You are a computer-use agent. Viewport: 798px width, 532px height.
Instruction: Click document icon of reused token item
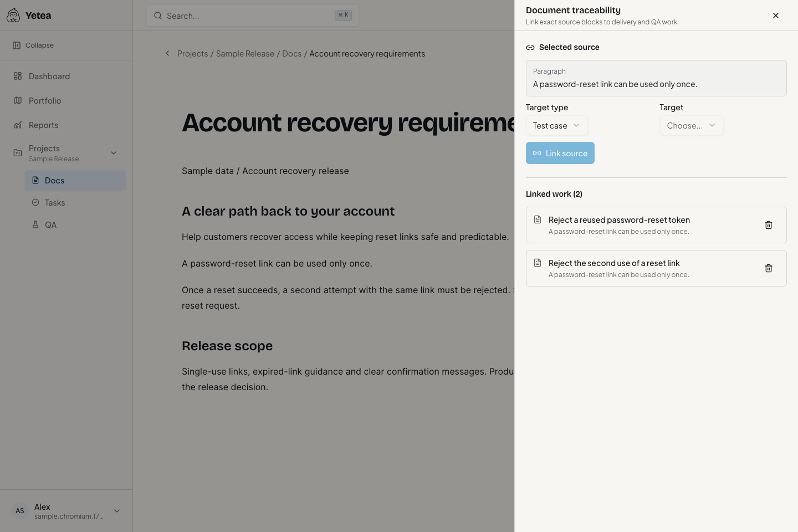538,219
